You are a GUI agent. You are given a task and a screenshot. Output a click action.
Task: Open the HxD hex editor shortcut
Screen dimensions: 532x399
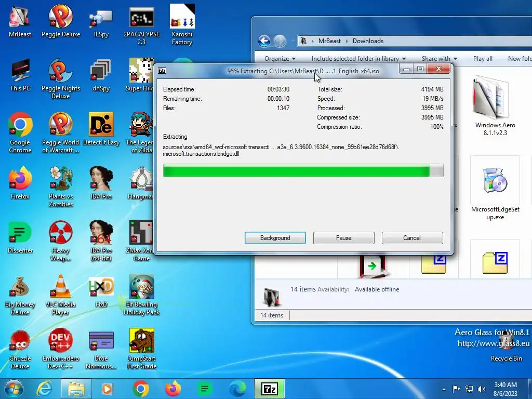pyautogui.click(x=101, y=291)
